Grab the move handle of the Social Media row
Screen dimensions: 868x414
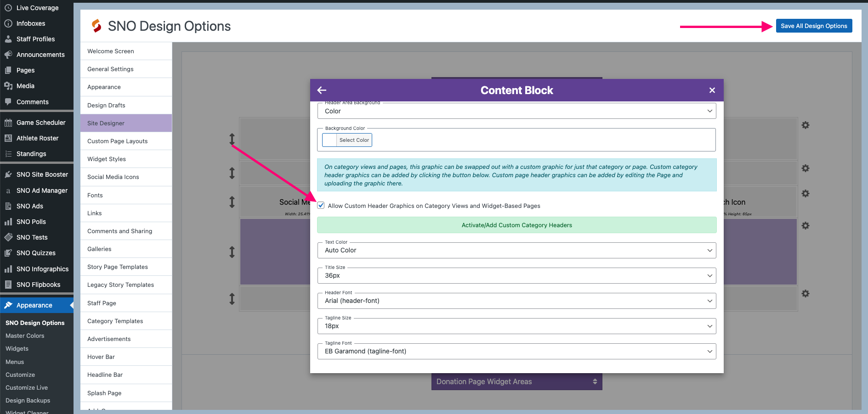pyautogui.click(x=232, y=202)
